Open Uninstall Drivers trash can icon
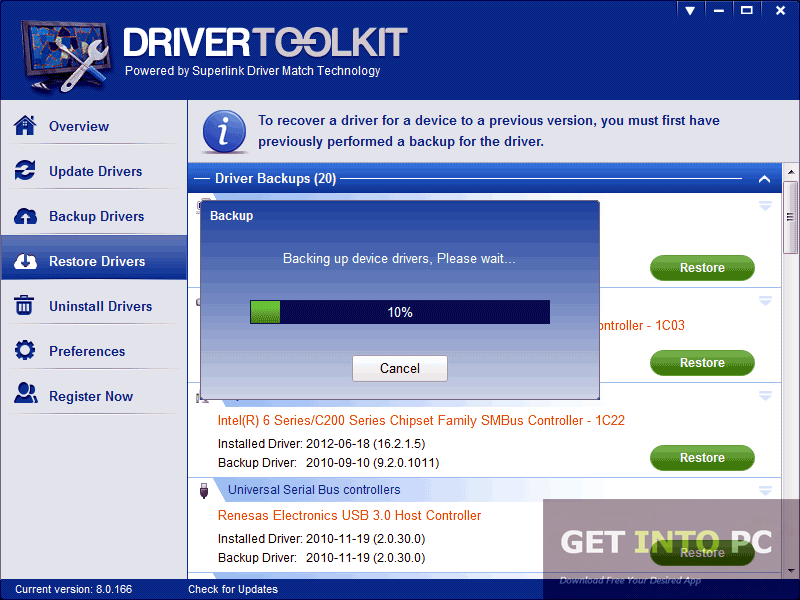 click(24, 306)
